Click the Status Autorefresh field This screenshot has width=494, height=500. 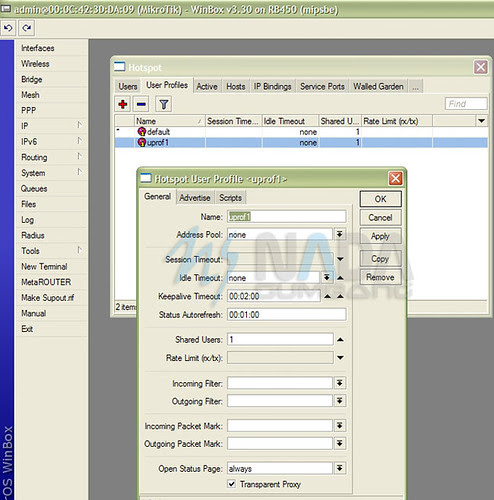(287, 314)
